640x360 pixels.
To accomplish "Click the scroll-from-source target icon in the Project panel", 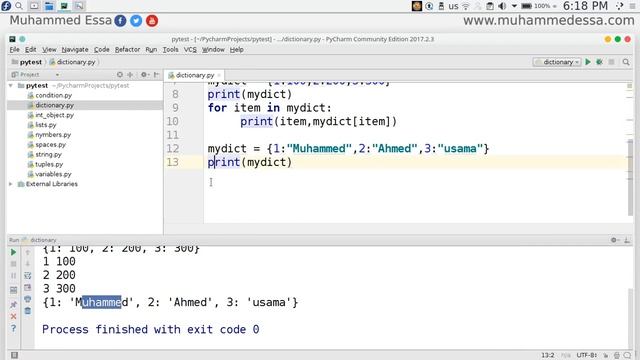I will click(120, 75).
